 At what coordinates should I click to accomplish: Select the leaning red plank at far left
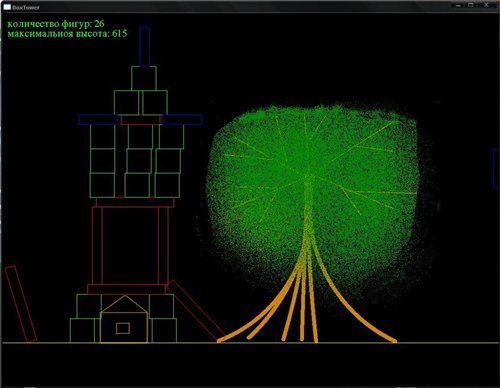[21, 304]
